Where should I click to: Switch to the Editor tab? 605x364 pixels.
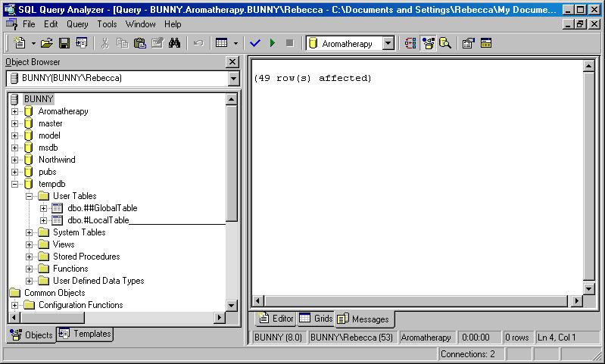click(276, 319)
